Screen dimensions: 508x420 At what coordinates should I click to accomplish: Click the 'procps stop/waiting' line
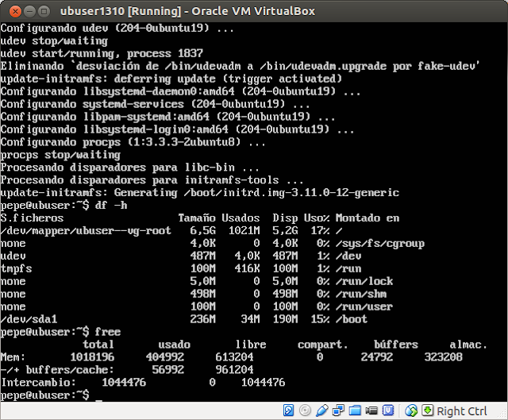click(60, 155)
